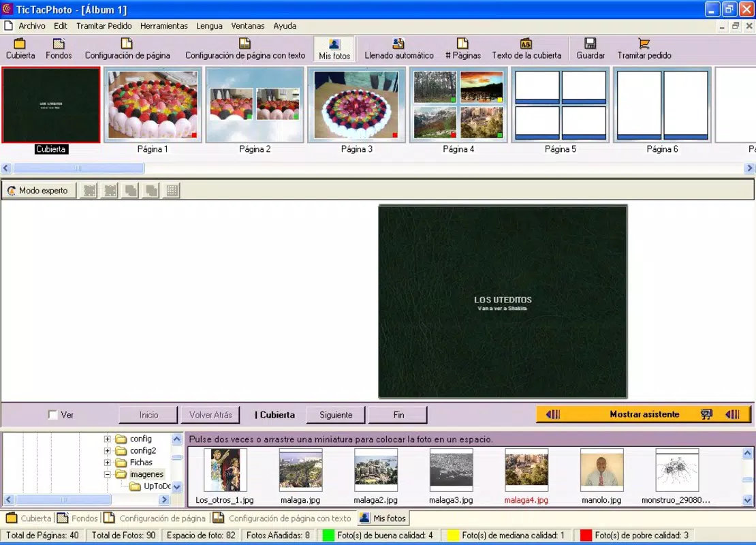
Task: Select the Página 1 thumbnail
Action: [x=153, y=105]
